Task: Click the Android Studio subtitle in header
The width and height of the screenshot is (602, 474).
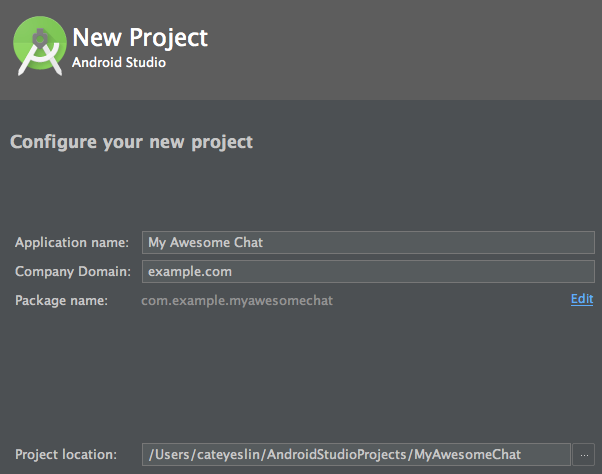Action: point(119,62)
